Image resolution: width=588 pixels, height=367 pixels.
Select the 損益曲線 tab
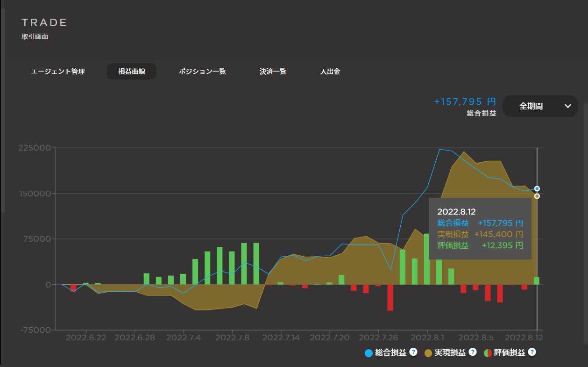click(131, 72)
